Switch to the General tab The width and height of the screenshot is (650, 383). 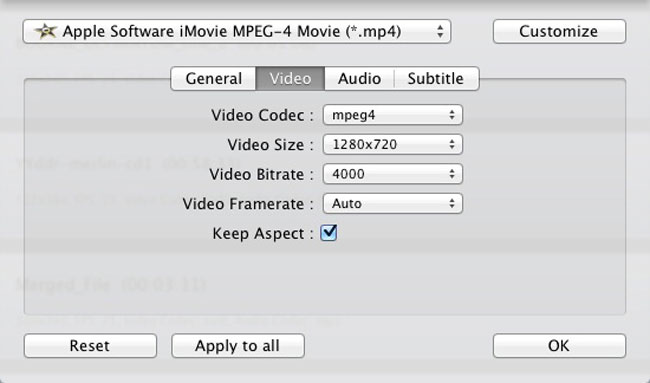(x=213, y=78)
